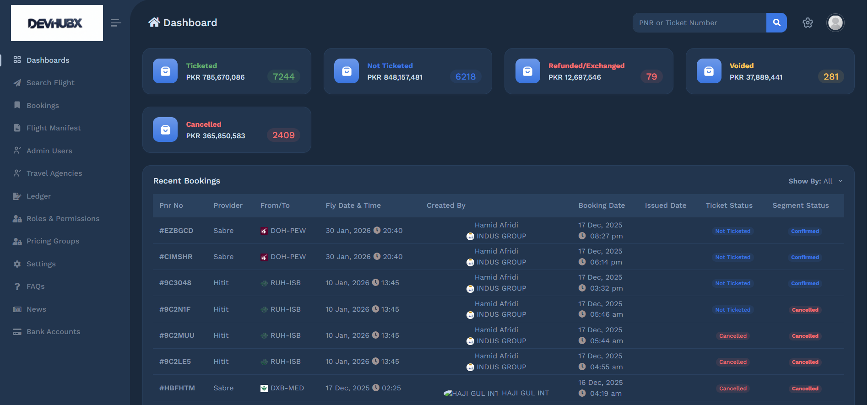This screenshot has width=868, height=405.
Task: Click the PNR or Ticket Number field
Action: coord(699,23)
